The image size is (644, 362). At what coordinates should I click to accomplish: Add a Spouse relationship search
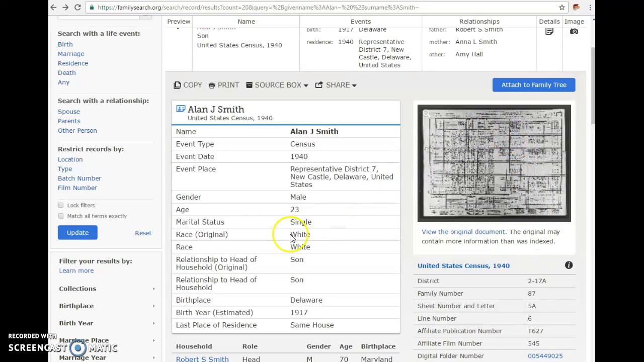coord(69,112)
